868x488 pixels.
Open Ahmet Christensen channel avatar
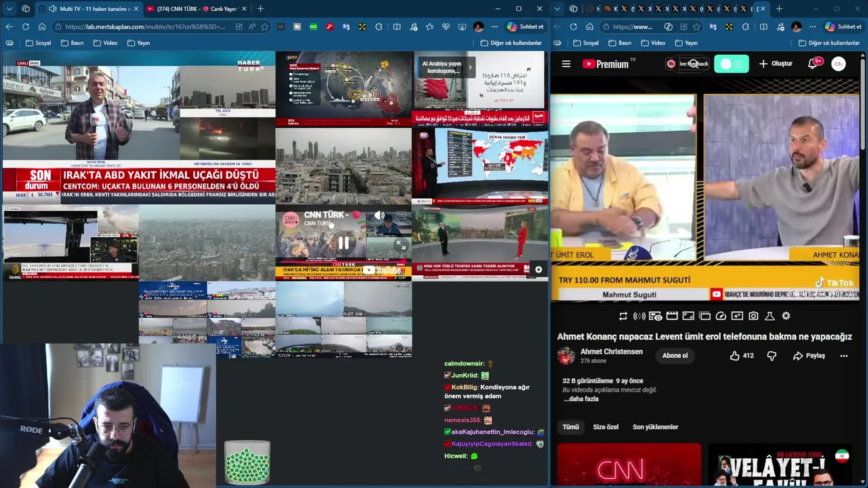click(x=566, y=356)
